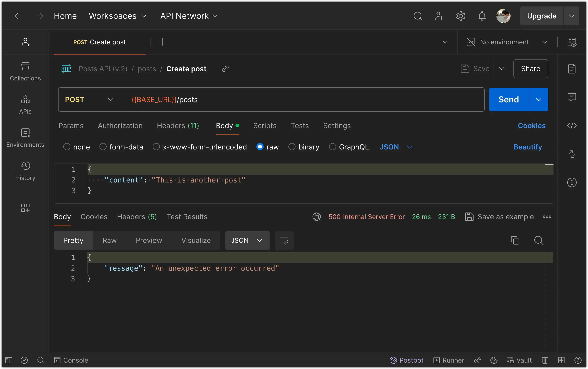
Task: Open the Console in status bar
Action: 71,360
